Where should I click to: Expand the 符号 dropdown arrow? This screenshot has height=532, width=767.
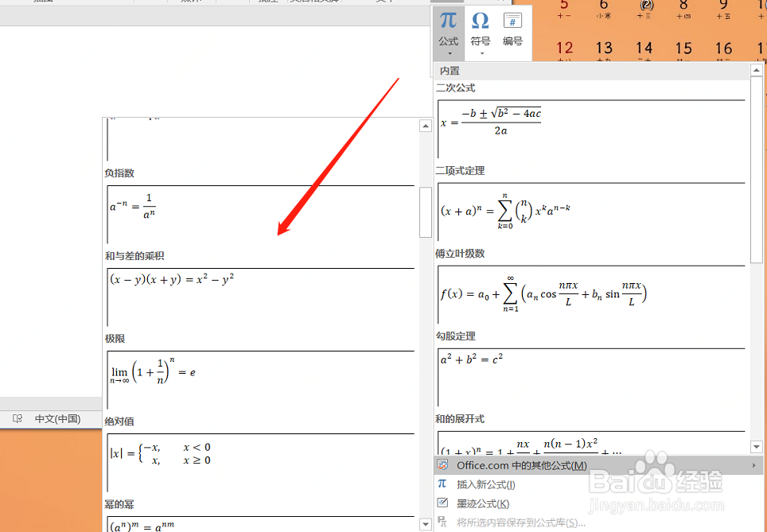tap(481, 53)
